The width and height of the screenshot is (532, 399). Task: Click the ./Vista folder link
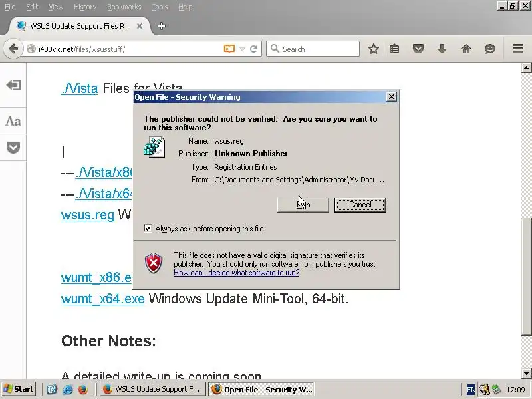coord(80,88)
